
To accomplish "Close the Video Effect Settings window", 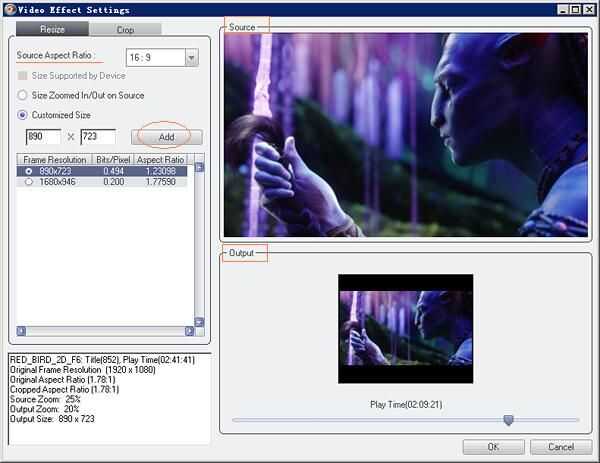I will click(589, 10).
